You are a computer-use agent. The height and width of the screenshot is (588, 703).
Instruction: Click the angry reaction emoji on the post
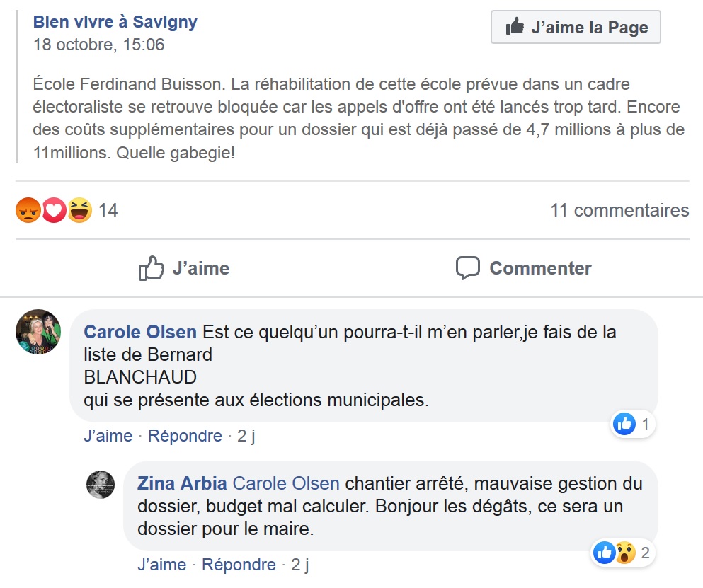click(28, 210)
